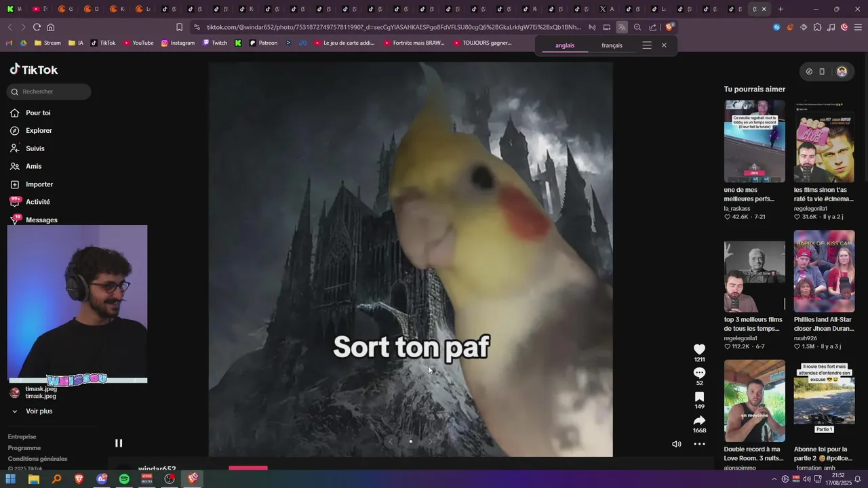
Task: Click the TikTok logo in sidebar
Action: pos(34,70)
